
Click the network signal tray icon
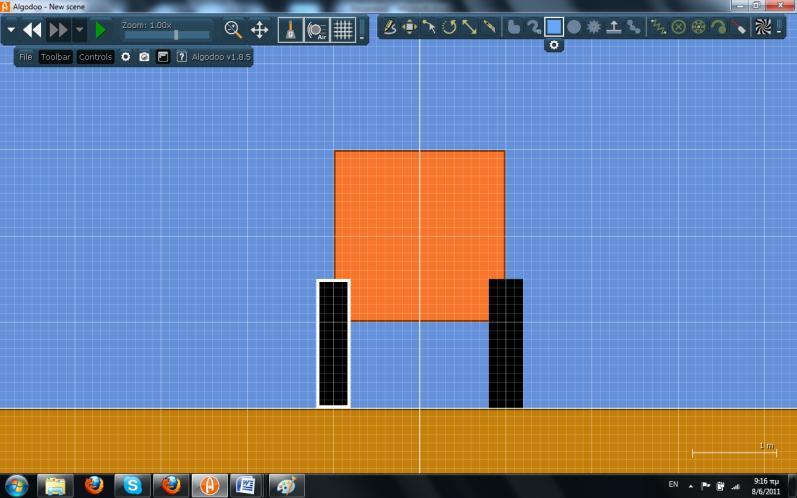[735, 486]
